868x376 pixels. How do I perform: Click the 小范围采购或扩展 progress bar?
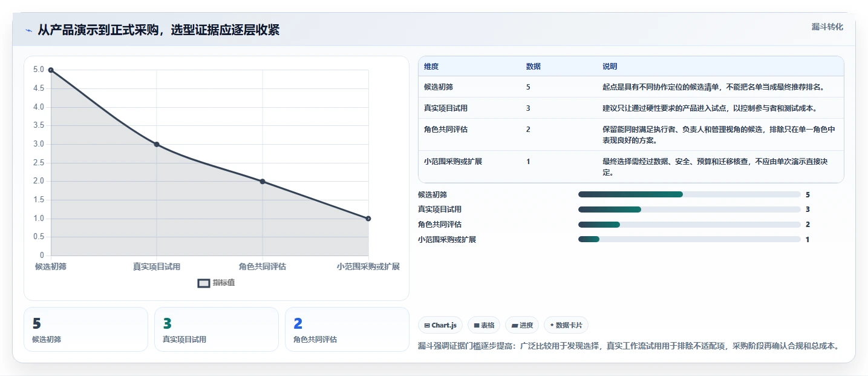coord(690,239)
